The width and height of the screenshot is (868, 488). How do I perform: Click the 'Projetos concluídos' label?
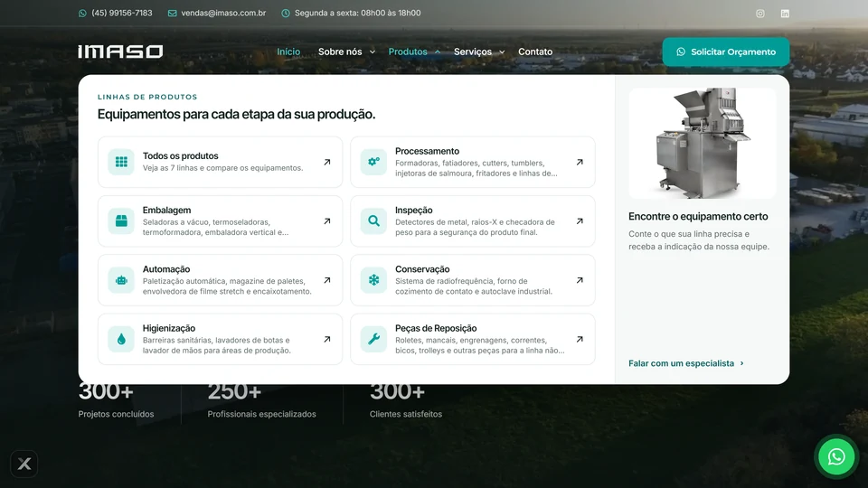coord(117,414)
